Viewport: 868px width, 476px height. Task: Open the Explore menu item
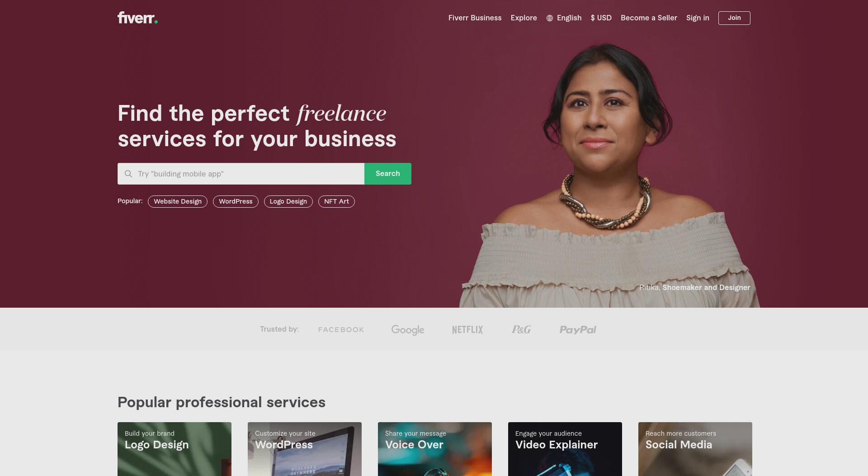pos(524,18)
